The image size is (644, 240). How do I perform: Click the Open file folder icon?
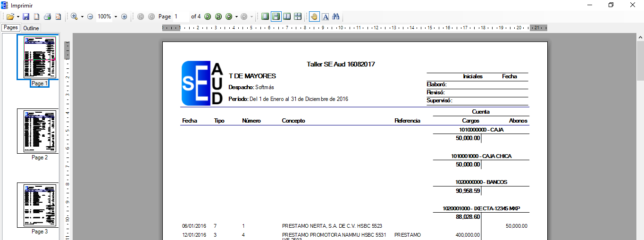(x=10, y=17)
